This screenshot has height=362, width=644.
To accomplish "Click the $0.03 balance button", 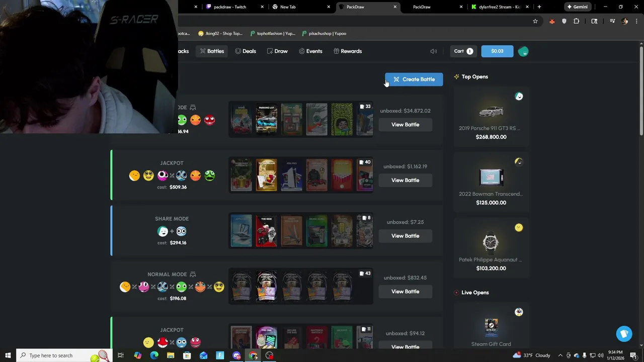I will tap(497, 51).
